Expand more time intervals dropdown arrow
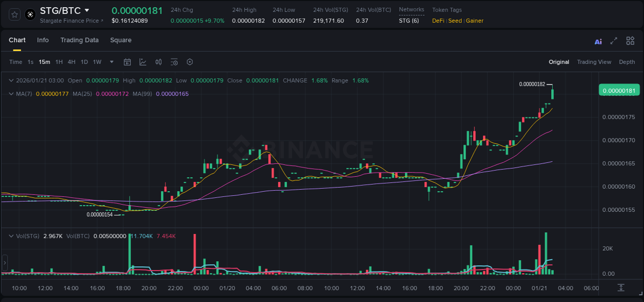The width and height of the screenshot is (644, 302). tap(111, 62)
